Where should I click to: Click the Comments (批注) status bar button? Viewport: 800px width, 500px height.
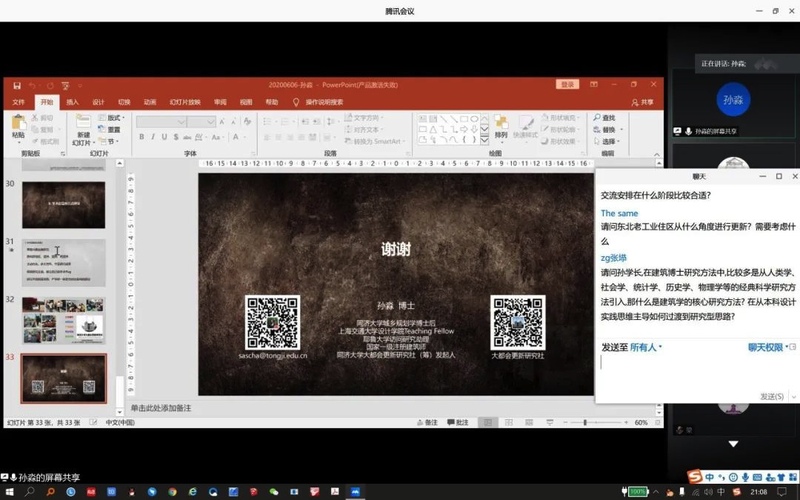click(x=458, y=422)
